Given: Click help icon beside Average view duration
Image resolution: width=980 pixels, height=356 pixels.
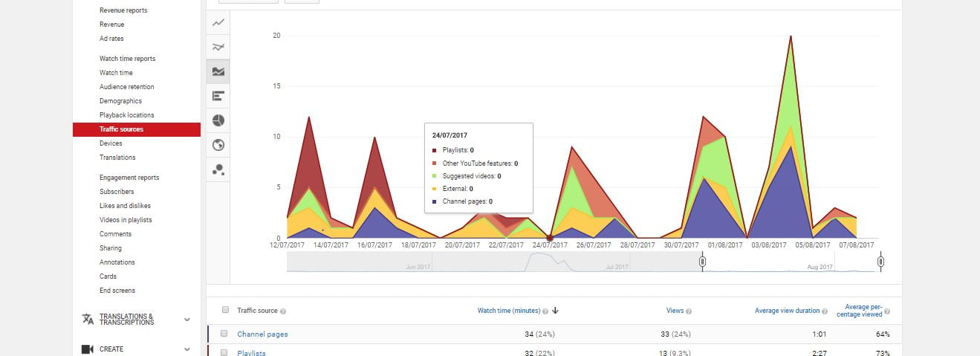Looking at the screenshot, I should tap(825, 311).
